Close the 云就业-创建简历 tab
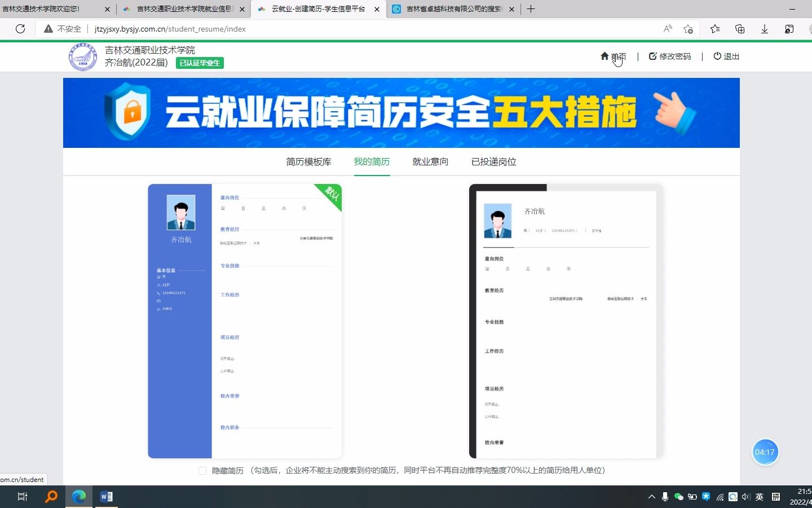 coord(377,9)
